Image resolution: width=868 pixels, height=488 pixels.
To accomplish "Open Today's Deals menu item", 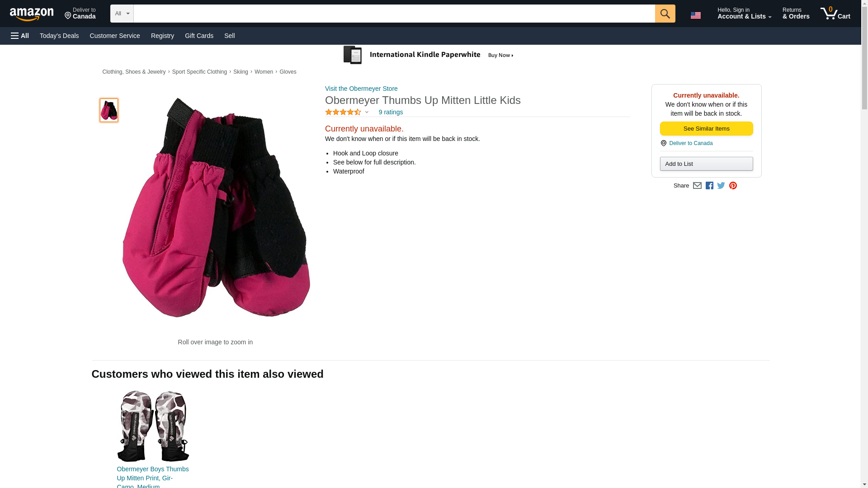I will (x=59, y=36).
